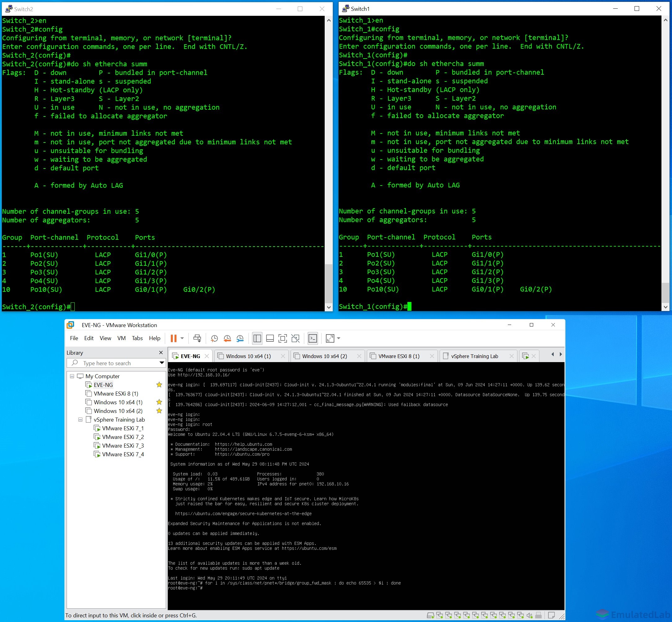Pause the EVE-NG virtual machine
This screenshot has width=672, height=622.
point(173,338)
